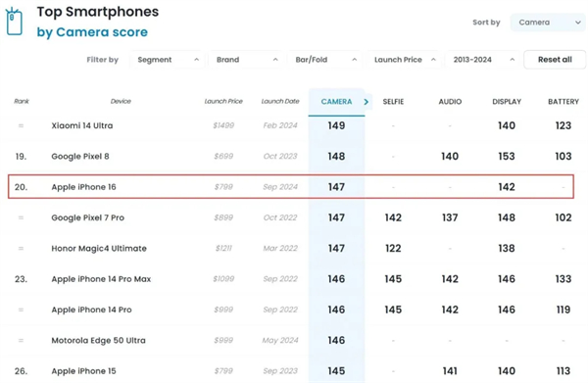Switch to the AUDIO score column
This screenshot has width=588, height=383.
tap(450, 102)
